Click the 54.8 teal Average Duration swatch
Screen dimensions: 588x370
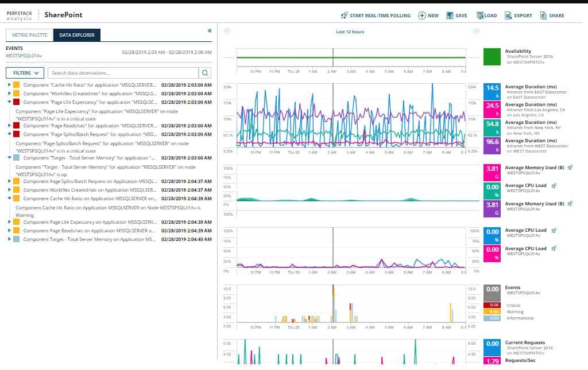(492, 127)
